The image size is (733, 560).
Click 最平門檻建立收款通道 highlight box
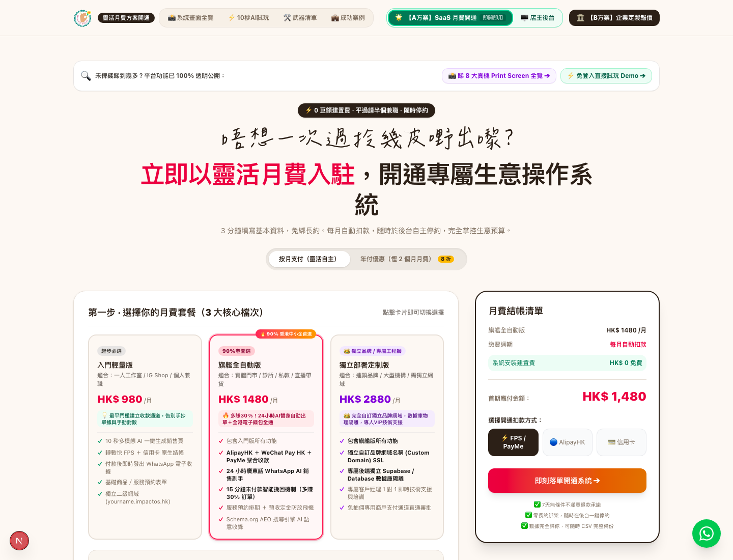145,419
